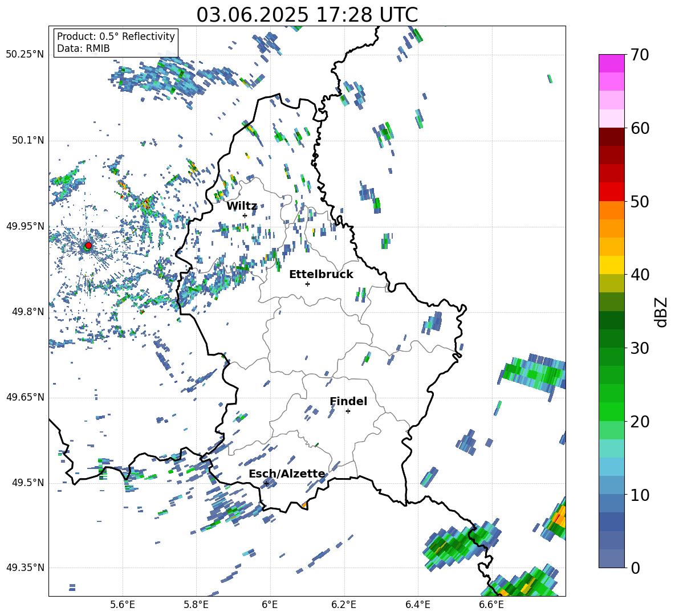The height and width of the screenshot is (616, 675).
Task: Click the 6.2°E longitude label
Action: [x=344, y=605]
